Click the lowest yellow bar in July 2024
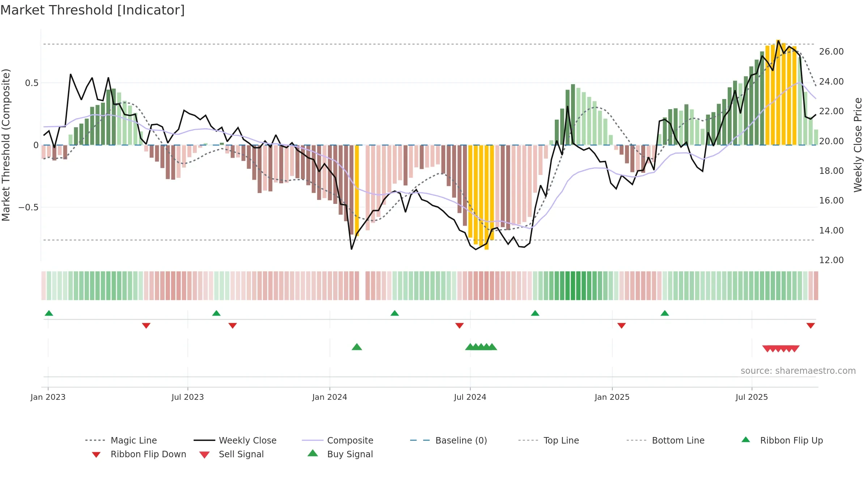This screenshot has height=488, width=868. [486, 197]
